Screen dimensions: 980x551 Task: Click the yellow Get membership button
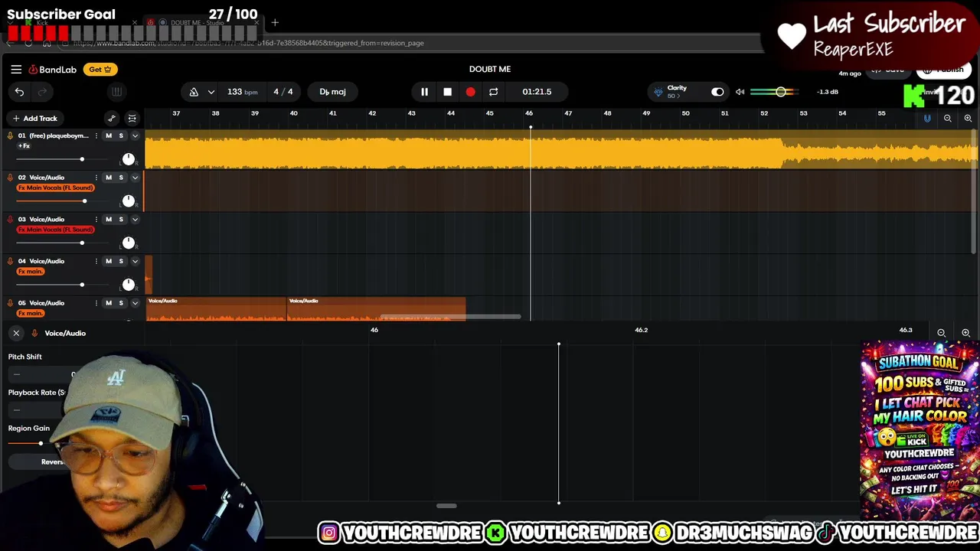100,69
